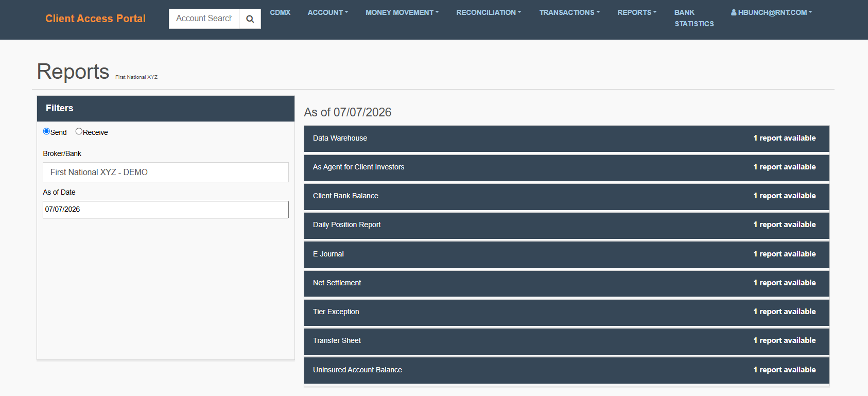Viewport: 868px width, 396px height.
Task: Expand the Uninsured Account Balance report row
Action: [x=567, y=370]
